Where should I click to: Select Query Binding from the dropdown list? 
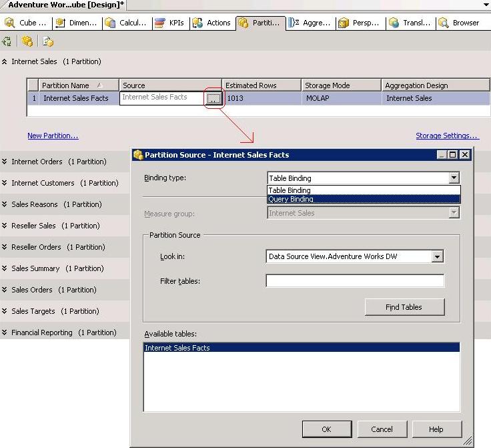click(291, 199)
